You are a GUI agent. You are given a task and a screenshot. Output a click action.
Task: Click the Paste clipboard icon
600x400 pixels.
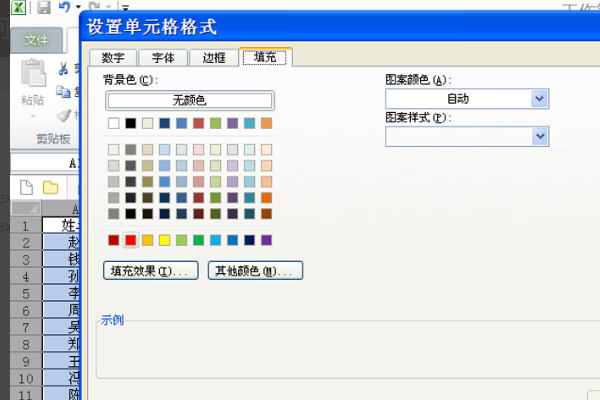(33, 77)
